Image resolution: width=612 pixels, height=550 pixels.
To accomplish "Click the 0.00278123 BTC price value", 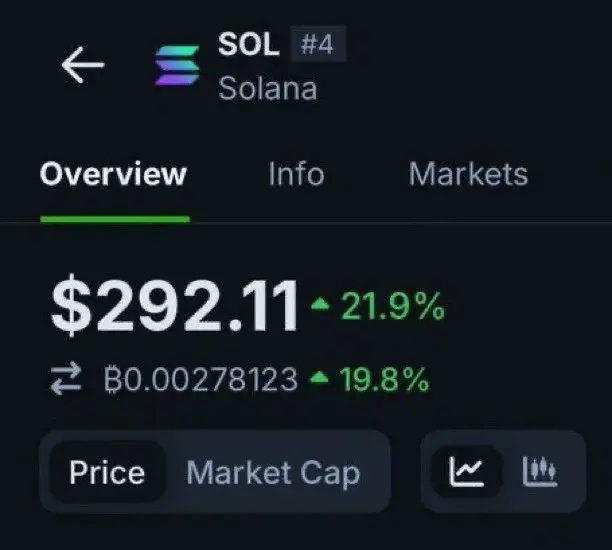I will click(x=212, y=380).
